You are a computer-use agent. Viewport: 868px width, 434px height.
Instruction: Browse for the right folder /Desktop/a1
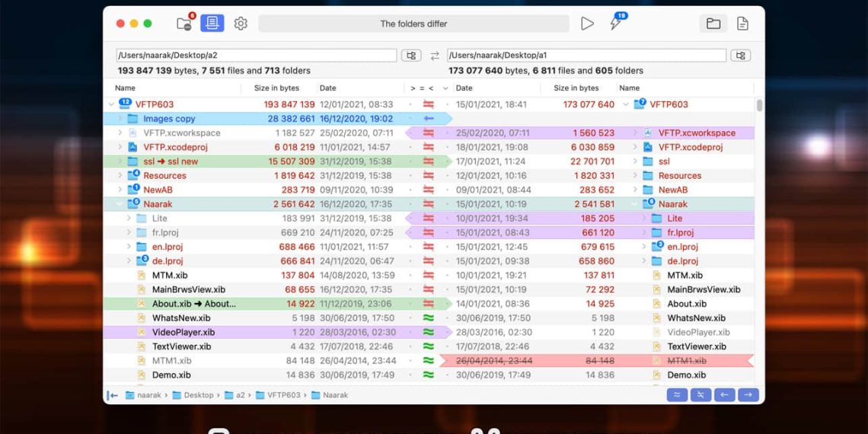(x=740, y=56)
